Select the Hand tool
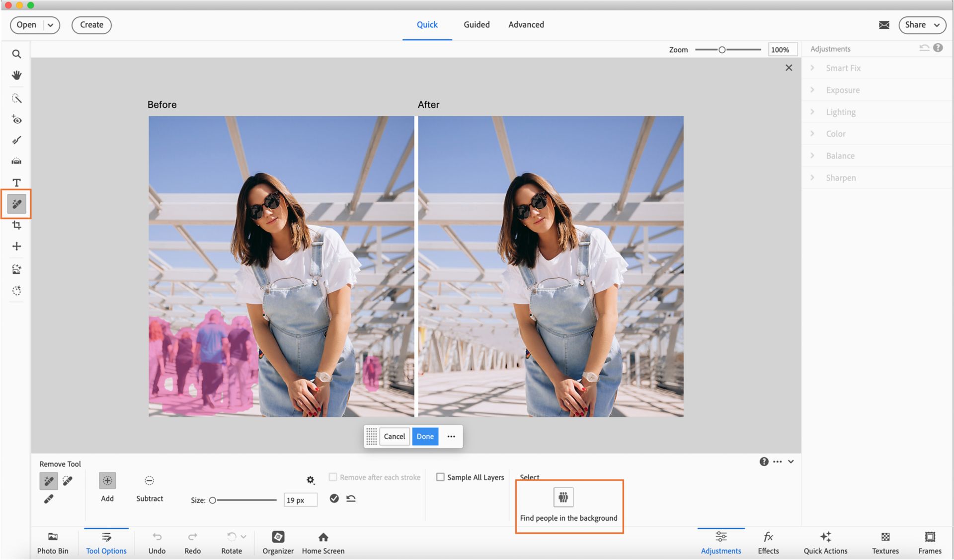 pyautogui.click(x=16, y=76)
